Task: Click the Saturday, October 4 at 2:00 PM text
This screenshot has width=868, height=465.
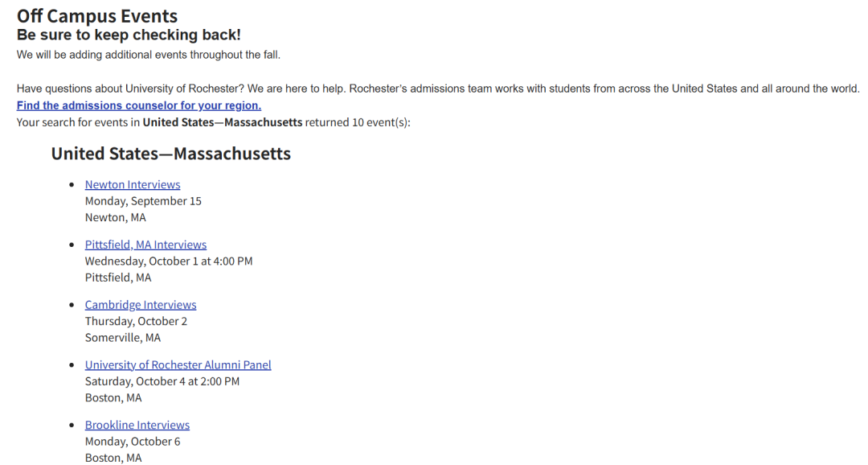Action: (162, 381)
